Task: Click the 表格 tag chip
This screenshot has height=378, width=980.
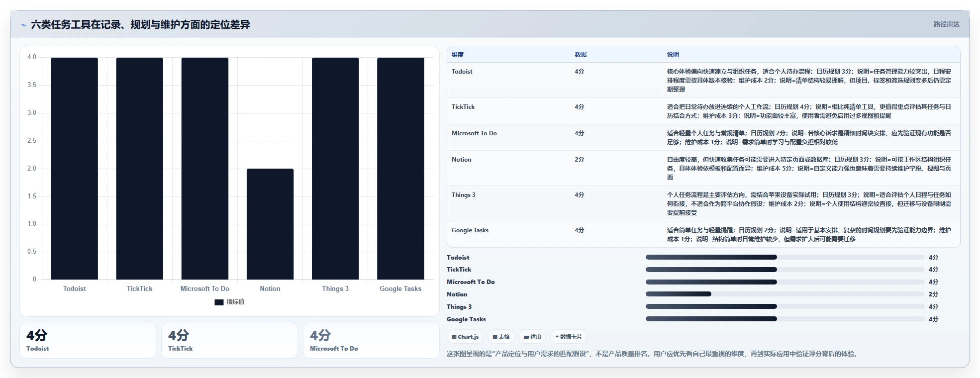Action: 501,337
